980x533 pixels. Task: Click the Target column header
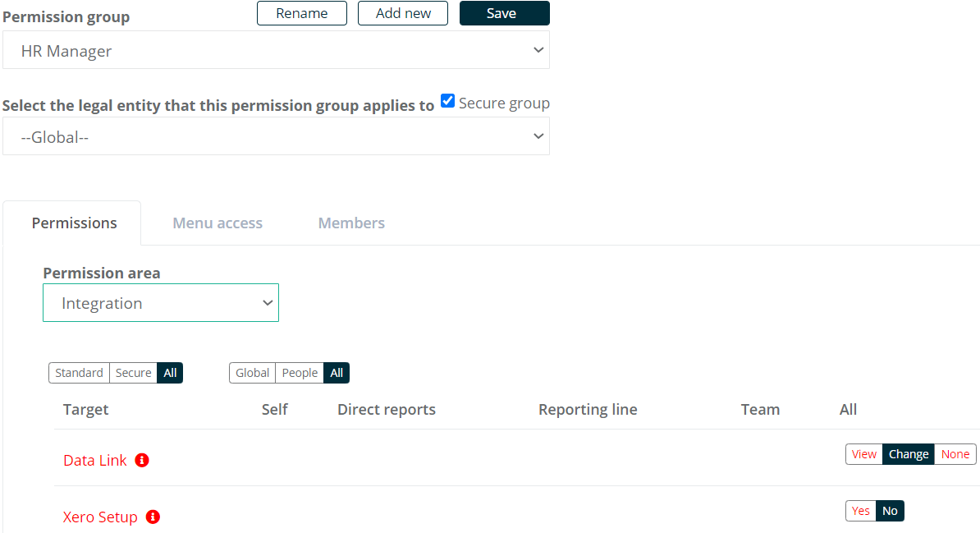(x=85, y=410)
